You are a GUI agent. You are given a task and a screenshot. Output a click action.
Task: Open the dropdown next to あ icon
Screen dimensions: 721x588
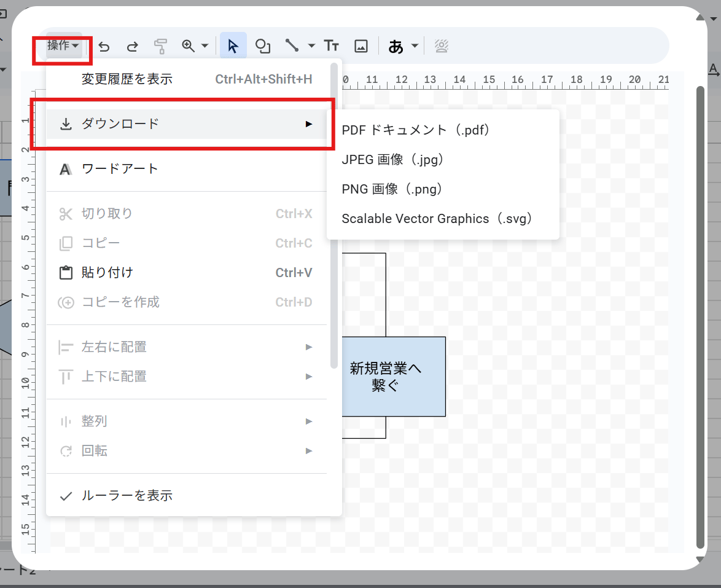pyautogui.click(x=414, y=45)
